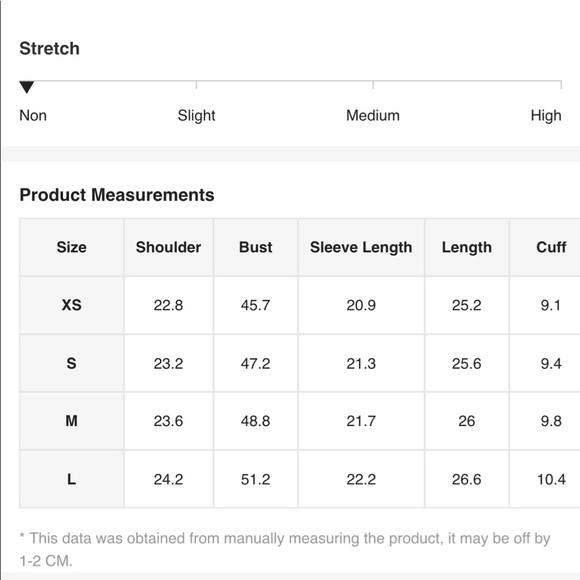Click the Size column header

(72, 247)
